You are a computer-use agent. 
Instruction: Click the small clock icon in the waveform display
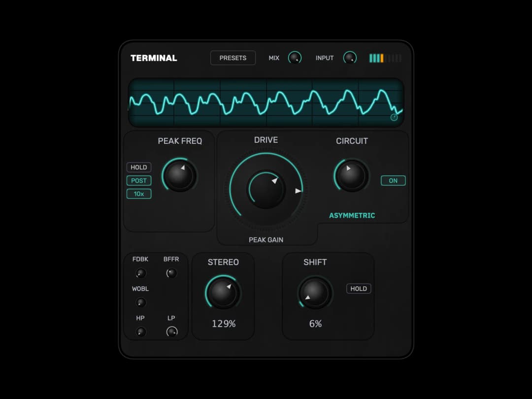(x=394, y=117)
